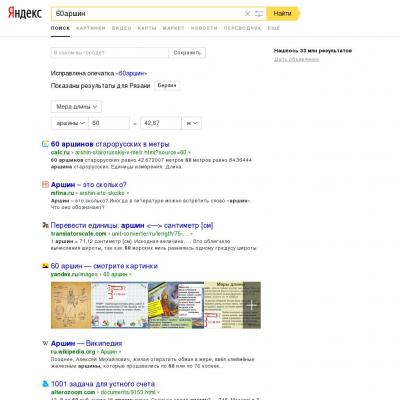Click the calc.ru site favicon
Screen dimensions: 400x400
point(45,144)
